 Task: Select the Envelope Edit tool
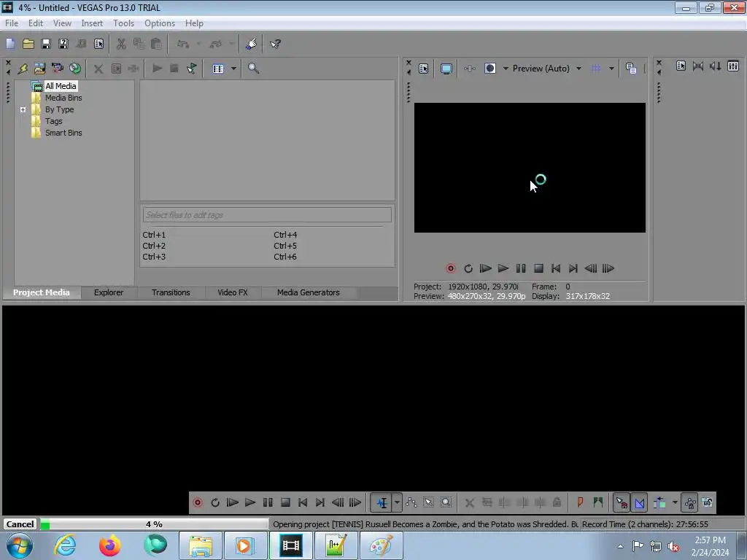[x=411, y=502]
